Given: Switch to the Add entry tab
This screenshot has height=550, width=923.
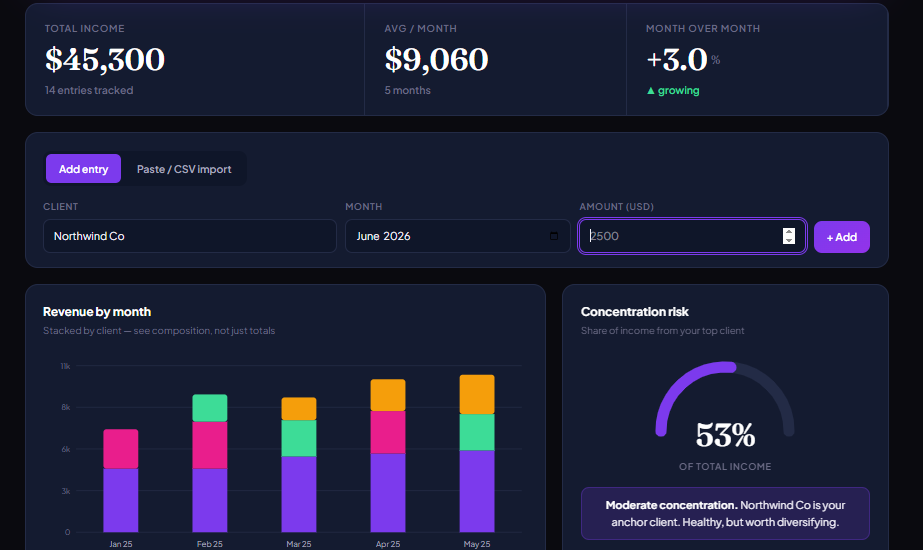Looking at the screenshot, I should coord(83,169).
